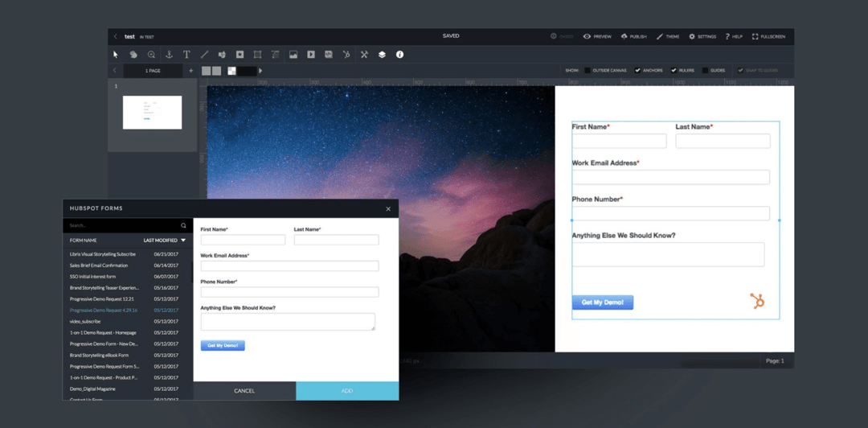The width and height of the screenshot is (868, 428).
Task: Open the Theme menu item
Action: pyautogui.click(x=667, y=36)
